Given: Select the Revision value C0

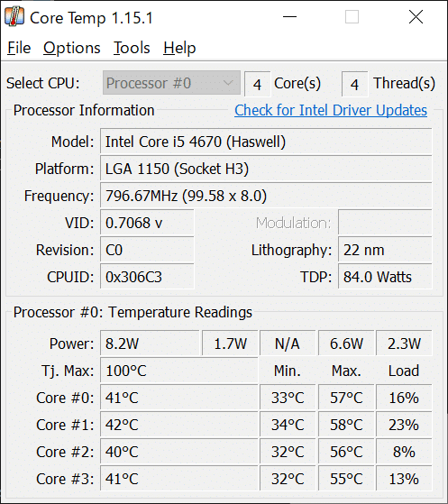Looking at the screenshot, I should (x=147, y=249).
